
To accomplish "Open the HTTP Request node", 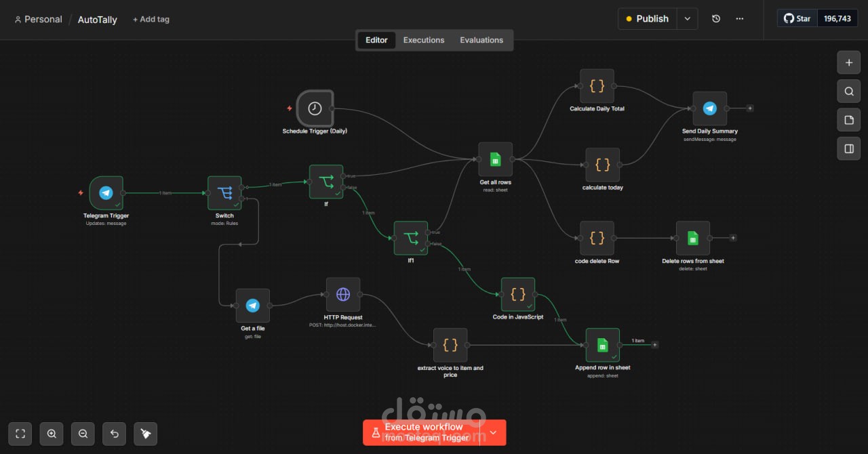I will pyautogui.click(x=343, y=295).
